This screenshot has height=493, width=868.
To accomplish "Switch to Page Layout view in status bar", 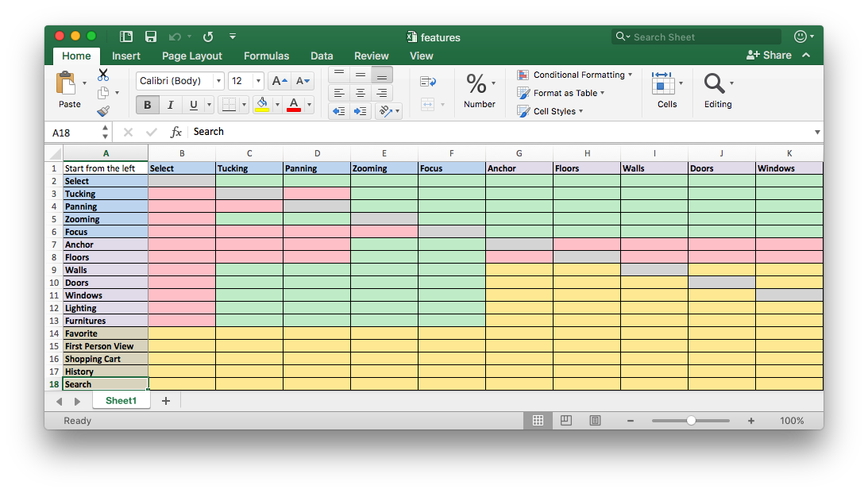I will 566,421.
